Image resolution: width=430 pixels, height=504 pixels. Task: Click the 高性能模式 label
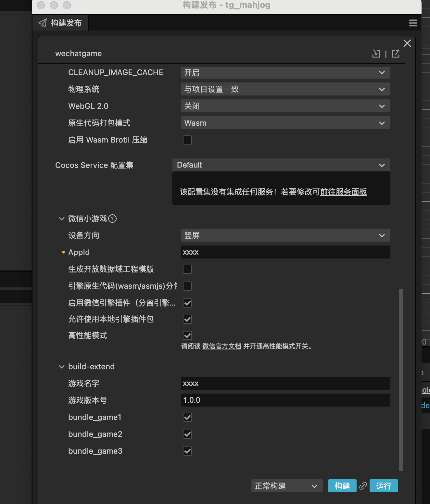[88, 335]
